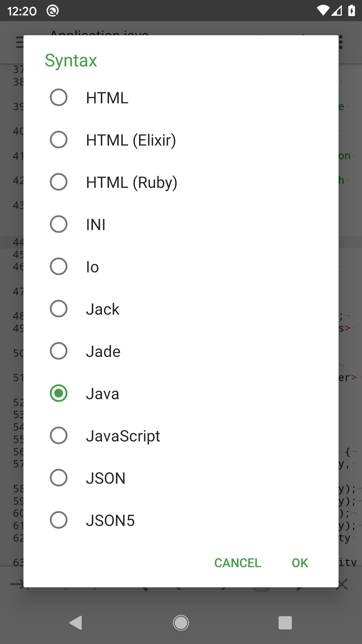Switch syntax to JavaScript
This screenshot has width=362, height=644.
click(59, 436)
